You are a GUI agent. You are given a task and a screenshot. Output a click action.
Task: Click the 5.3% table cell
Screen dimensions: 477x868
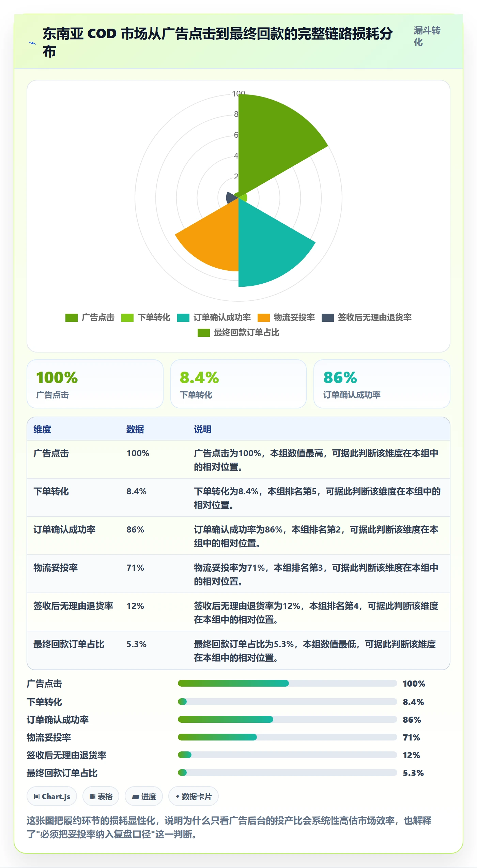click(136, 644)
